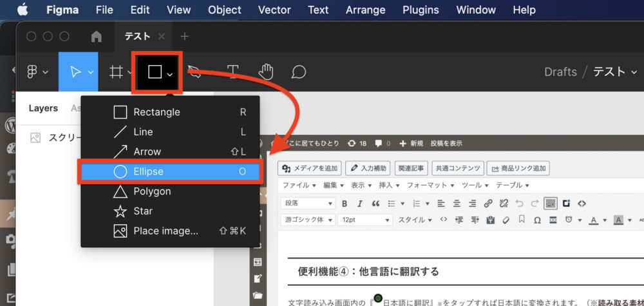Click the Drafts breadcrumb link
644x306 pixels.
pos(561,72)
